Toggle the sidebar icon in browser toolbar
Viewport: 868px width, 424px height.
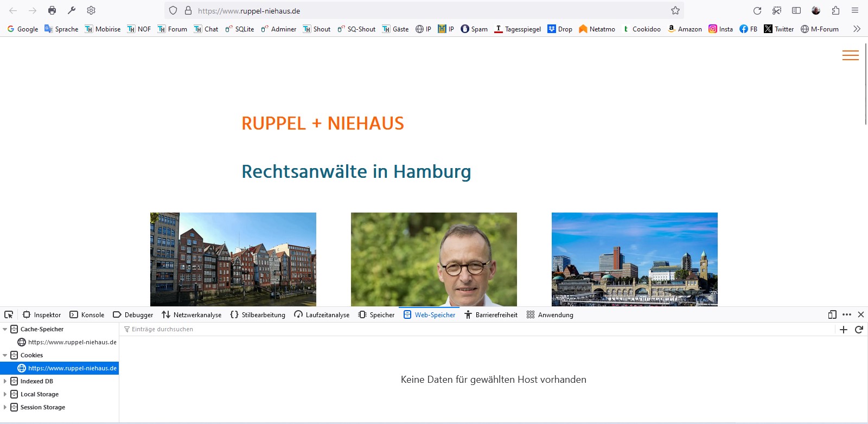pyautogui.click(x=796, y=10)
